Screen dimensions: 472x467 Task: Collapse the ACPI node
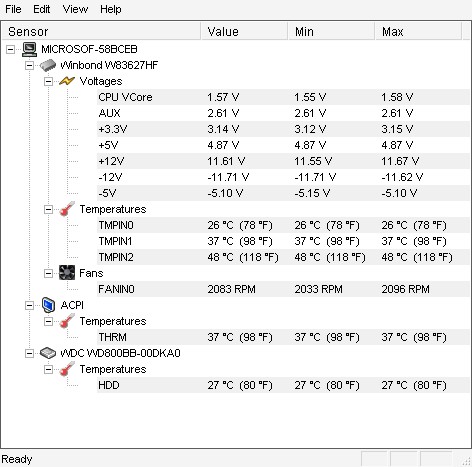click(29, 305)
